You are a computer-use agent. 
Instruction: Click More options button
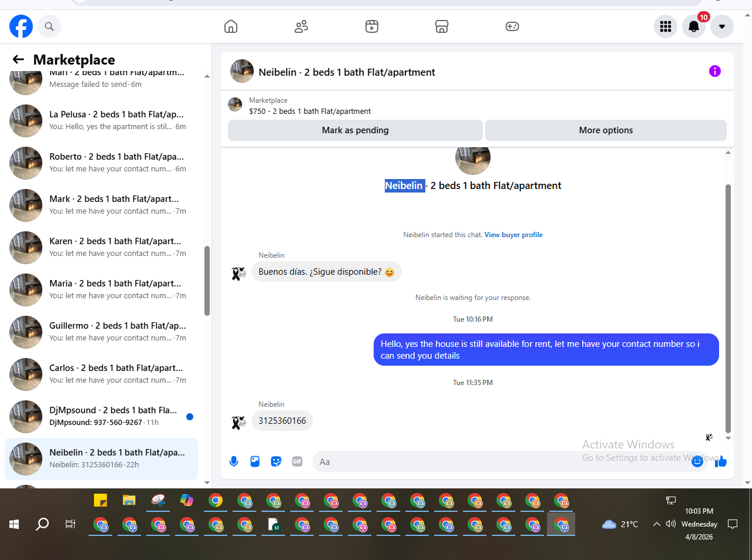point(606,130)
